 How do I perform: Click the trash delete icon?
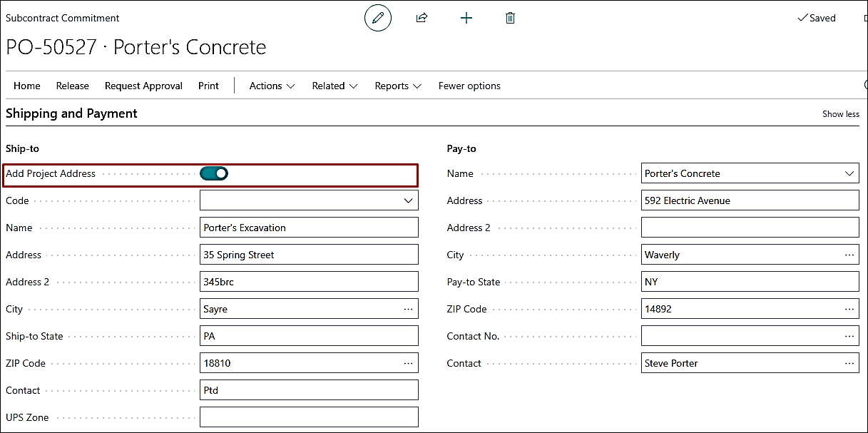(x=510, y=18)
